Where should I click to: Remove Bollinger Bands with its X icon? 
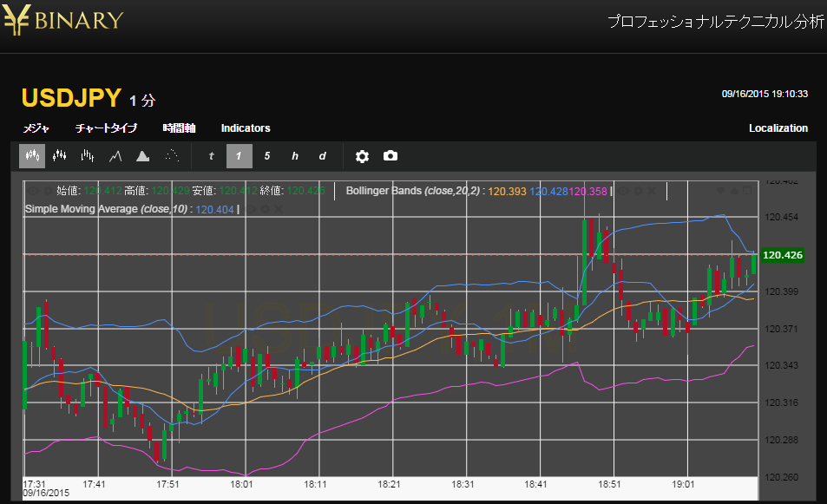click(x=652, y=191)
